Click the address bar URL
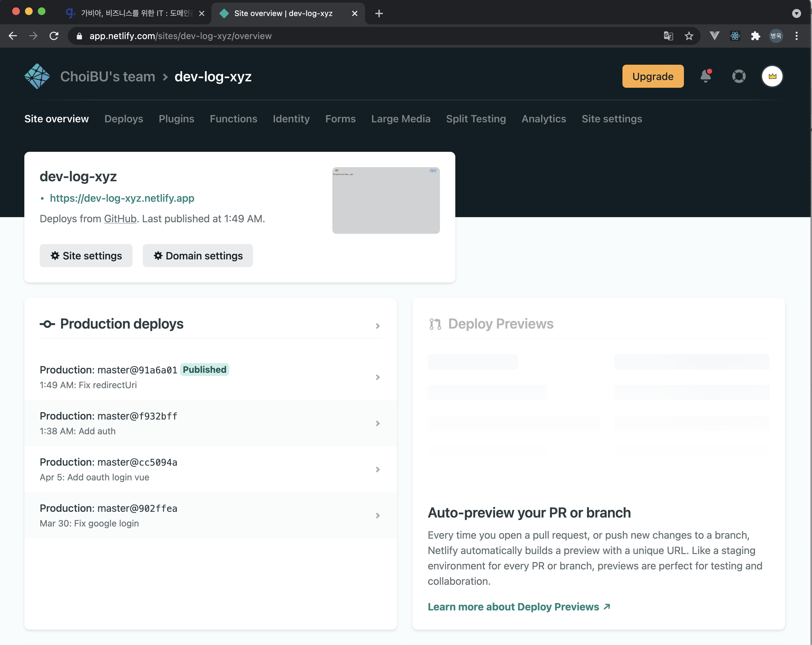812x645 pixels. 181,36
